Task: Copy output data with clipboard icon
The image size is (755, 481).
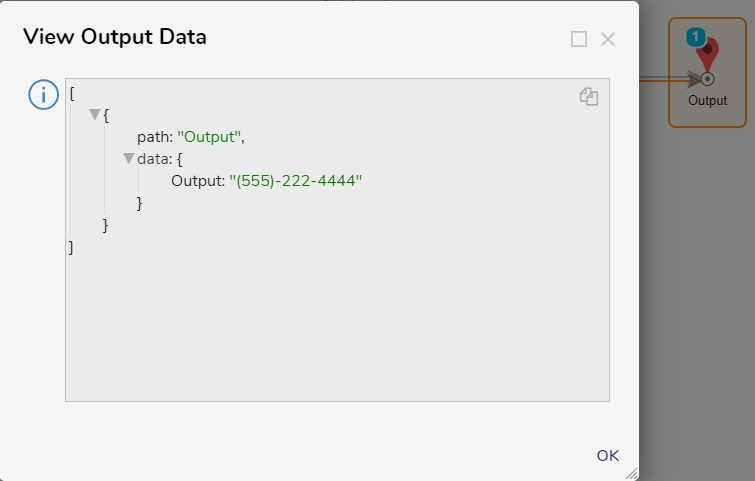Action: [x=589, y=96]
